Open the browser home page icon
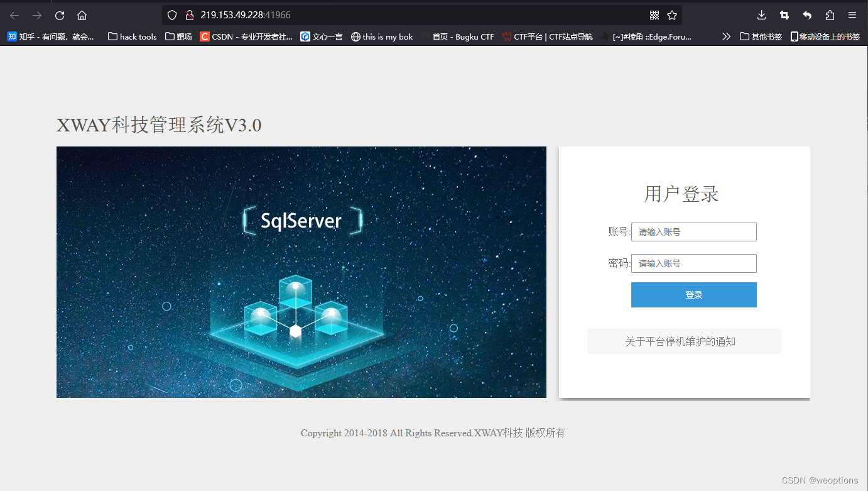 (x=82, y=15)
